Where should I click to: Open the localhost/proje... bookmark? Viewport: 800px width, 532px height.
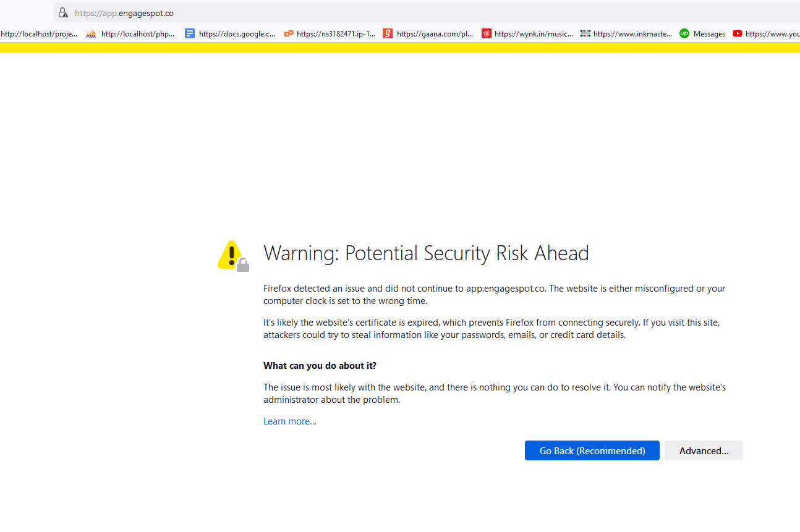pos(39,34)
